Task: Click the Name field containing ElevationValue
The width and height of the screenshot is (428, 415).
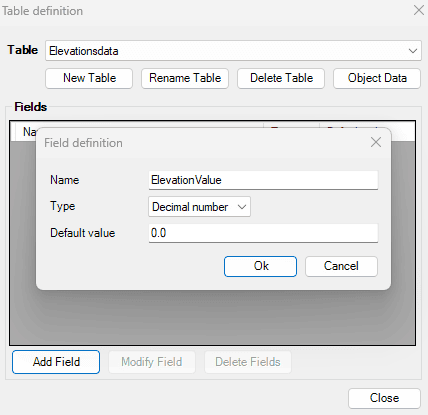Action: pyautogui.click(x=263, y=180)
